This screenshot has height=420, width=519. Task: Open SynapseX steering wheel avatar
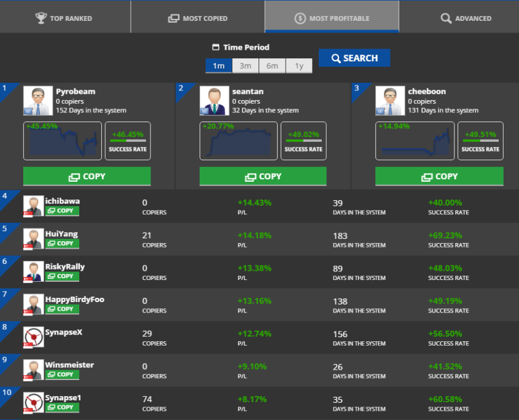point(33,336)
